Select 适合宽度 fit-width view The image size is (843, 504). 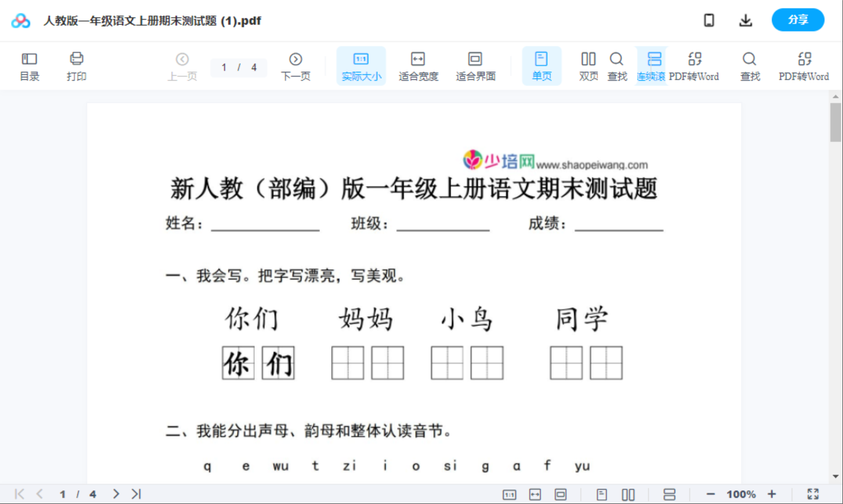(x=418, y=65)
